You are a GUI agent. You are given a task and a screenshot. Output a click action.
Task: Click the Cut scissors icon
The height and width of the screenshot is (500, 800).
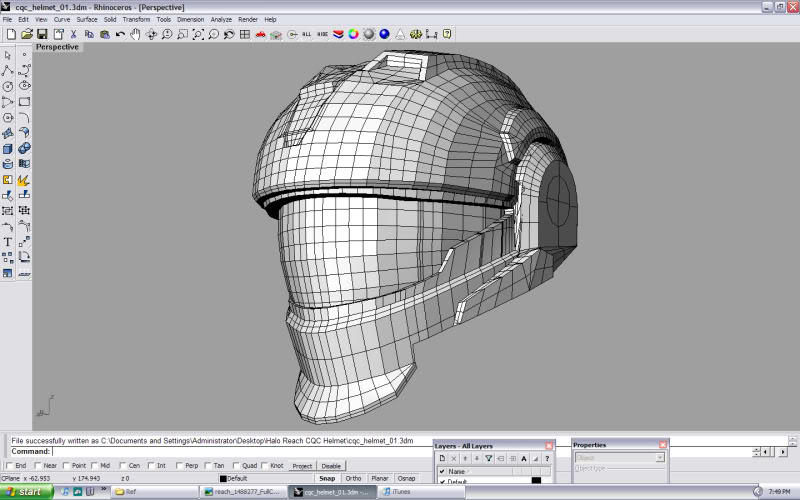pyautogui.click(x=73, y=34)
